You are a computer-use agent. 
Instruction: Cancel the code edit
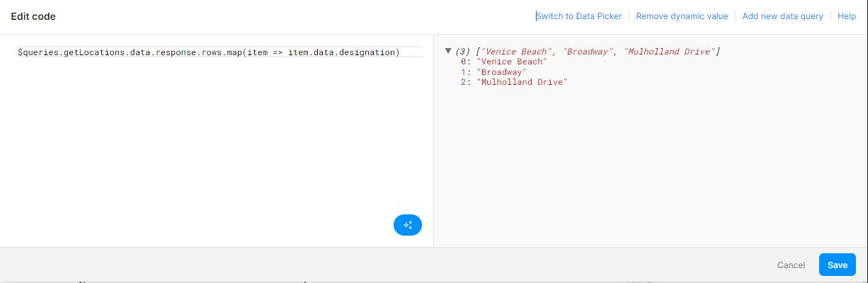[791, 265]
